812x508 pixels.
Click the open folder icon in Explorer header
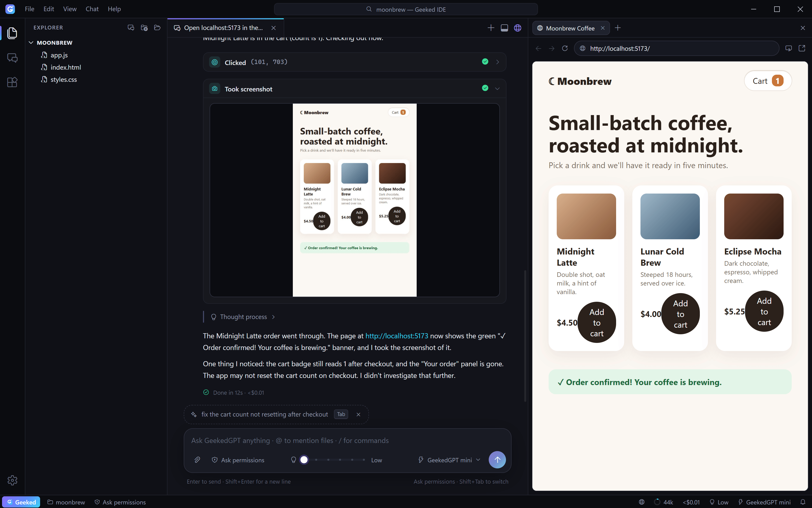pyautogui.click(x=157, y=27)
